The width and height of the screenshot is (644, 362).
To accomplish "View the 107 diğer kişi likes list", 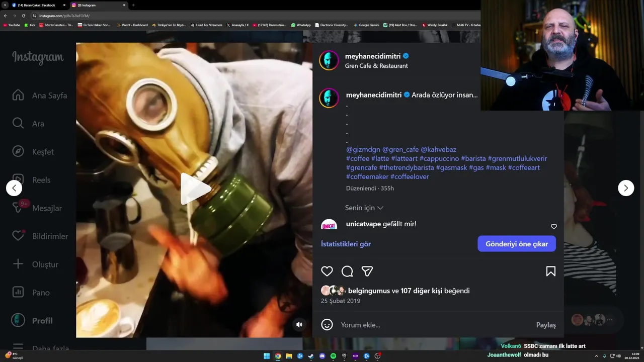I will [421, 291].
